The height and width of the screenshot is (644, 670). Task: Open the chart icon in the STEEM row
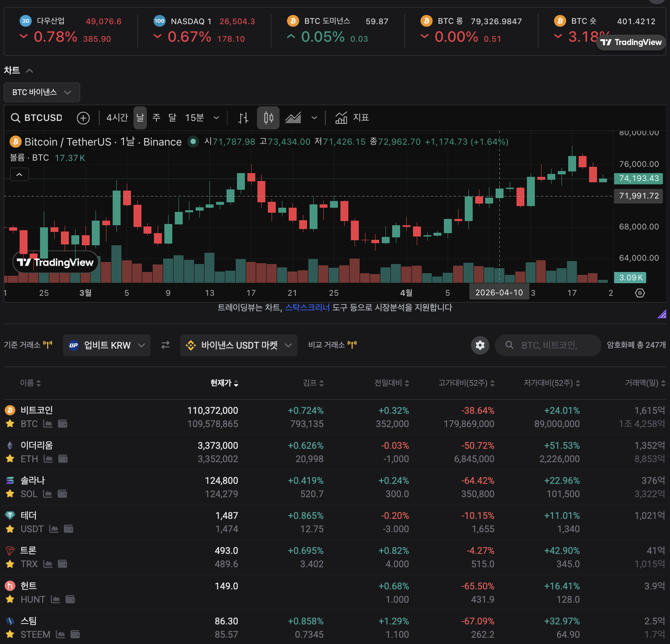point(60,634)
